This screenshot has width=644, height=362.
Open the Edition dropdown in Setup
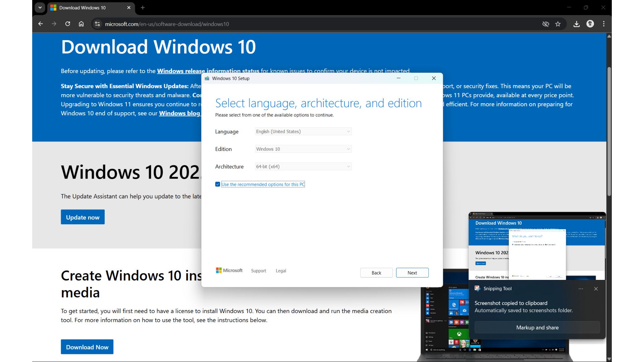303,149
